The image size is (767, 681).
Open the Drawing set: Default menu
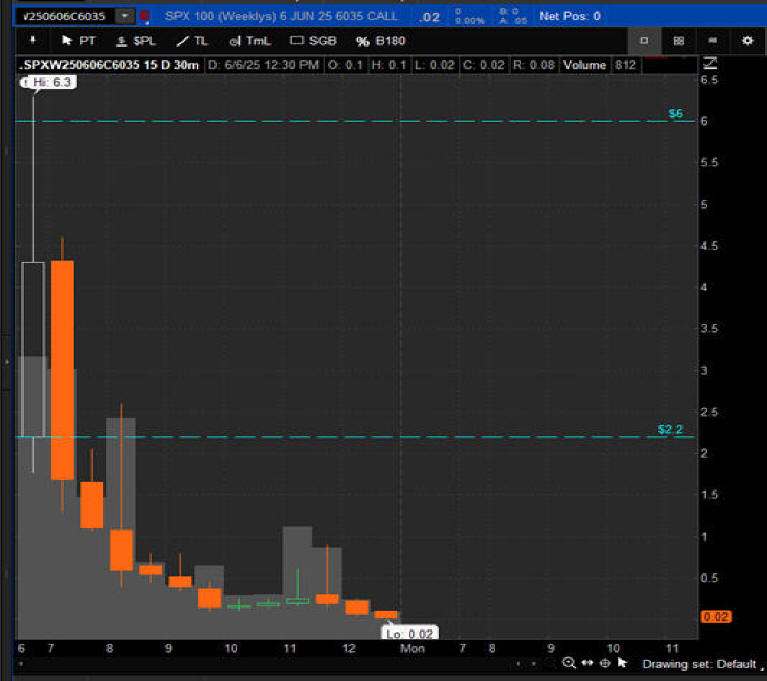tap(702, 664)
